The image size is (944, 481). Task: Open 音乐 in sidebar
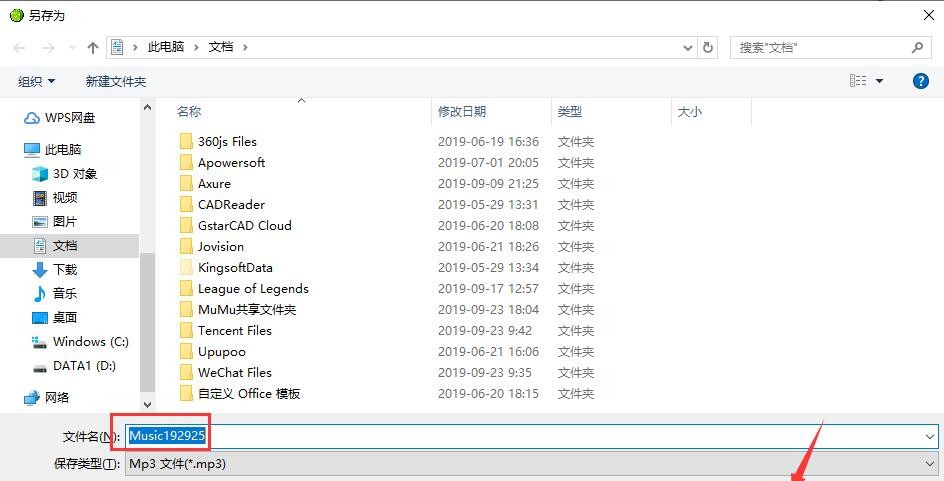55,293
